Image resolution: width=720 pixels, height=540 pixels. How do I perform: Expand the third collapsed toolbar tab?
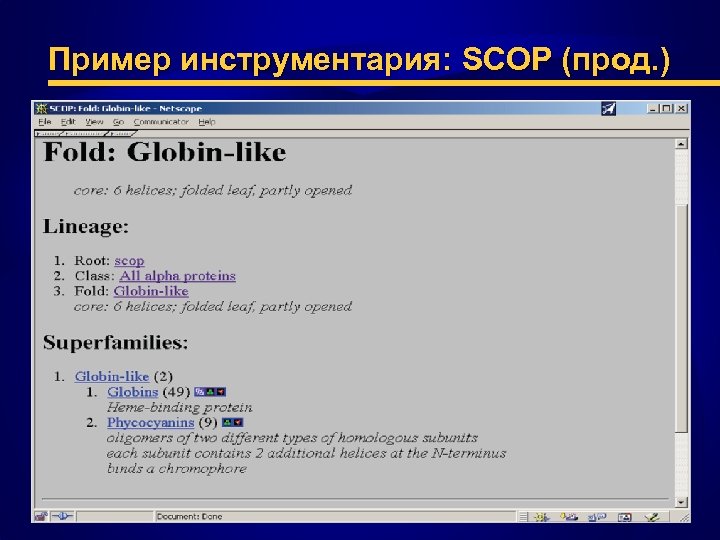(x=121, y=134)
